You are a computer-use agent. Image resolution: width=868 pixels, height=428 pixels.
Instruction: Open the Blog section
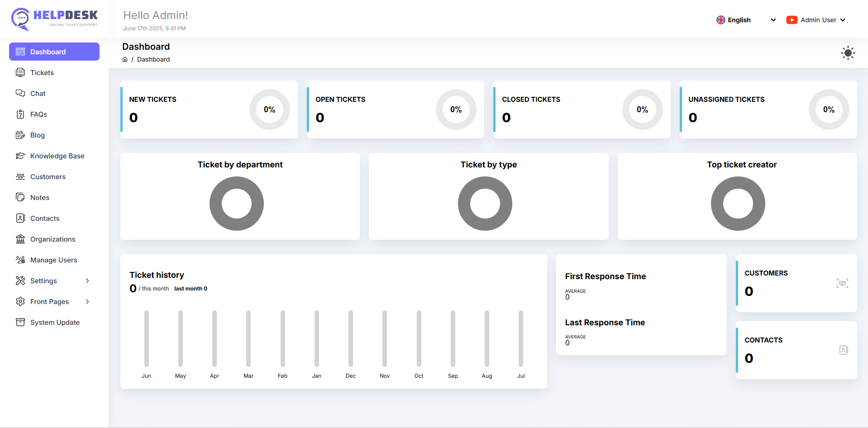click(37, 135)
